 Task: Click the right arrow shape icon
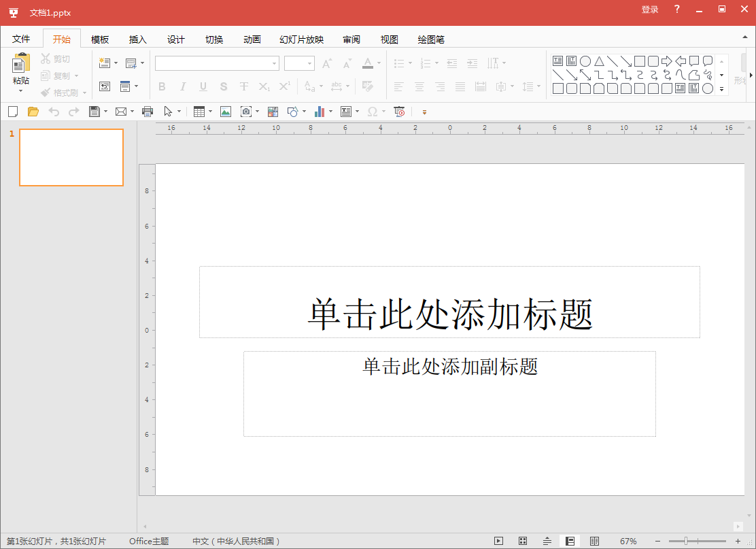pyautogui.click(x=666, y=61)
